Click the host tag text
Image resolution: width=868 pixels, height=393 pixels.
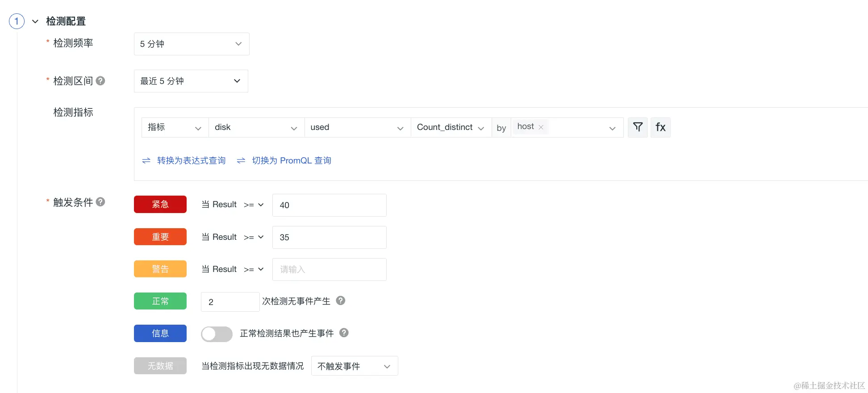(x=526, y=126)
